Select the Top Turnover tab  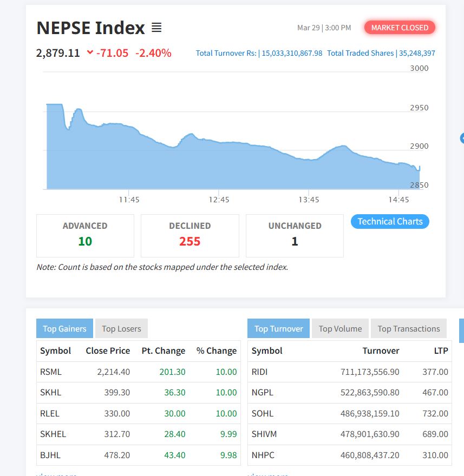[278, 328]
